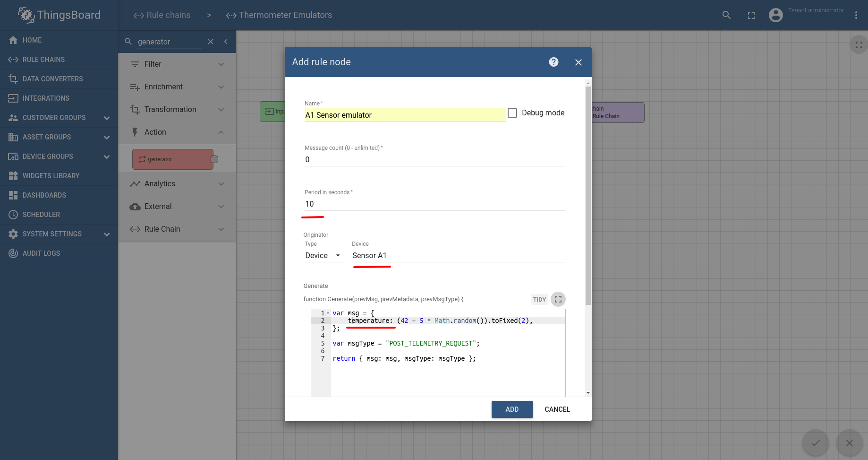Click the External cloud upload icon

coord(135,207)
